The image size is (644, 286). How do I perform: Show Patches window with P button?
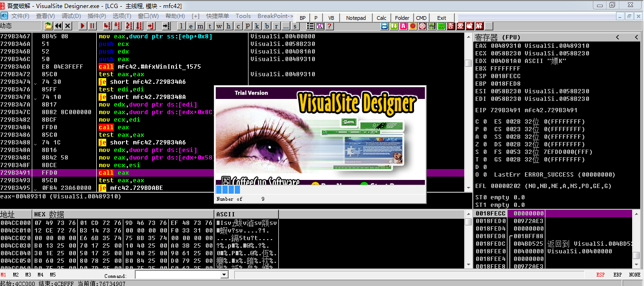tap(247, 26)
